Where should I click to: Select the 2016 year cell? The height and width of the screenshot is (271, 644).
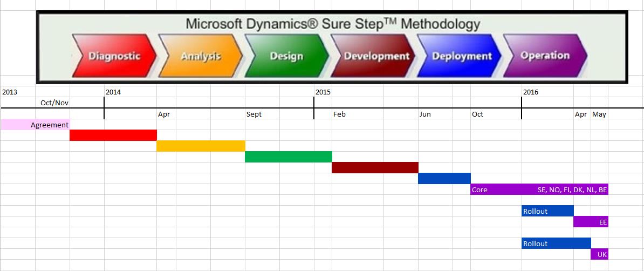point(548,92)
